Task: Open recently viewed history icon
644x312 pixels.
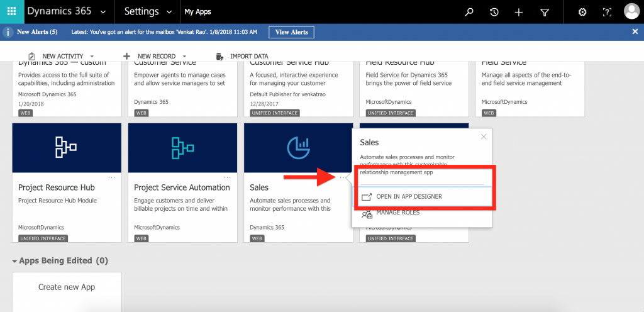Action: pyautogui.click(x=494, y=12)
